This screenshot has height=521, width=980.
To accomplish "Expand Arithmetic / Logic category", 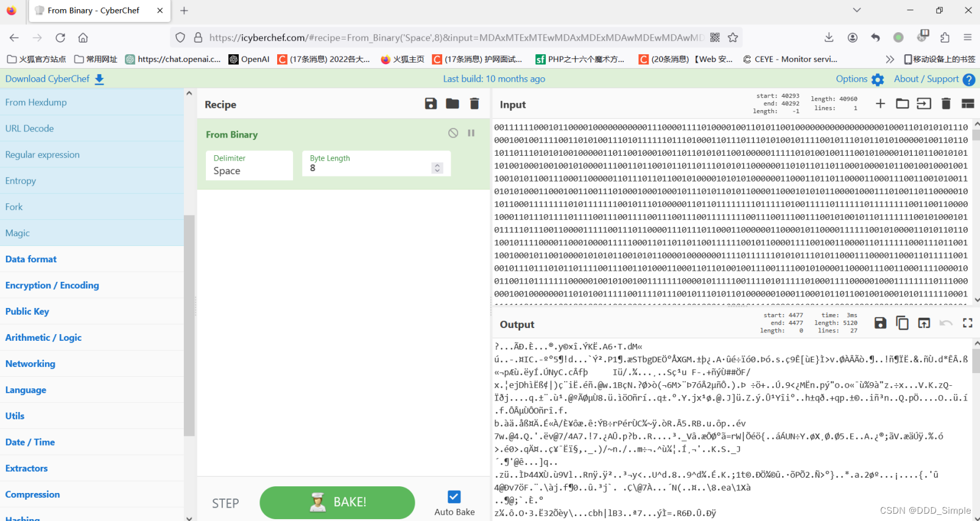I will click(x=91, y=338).
